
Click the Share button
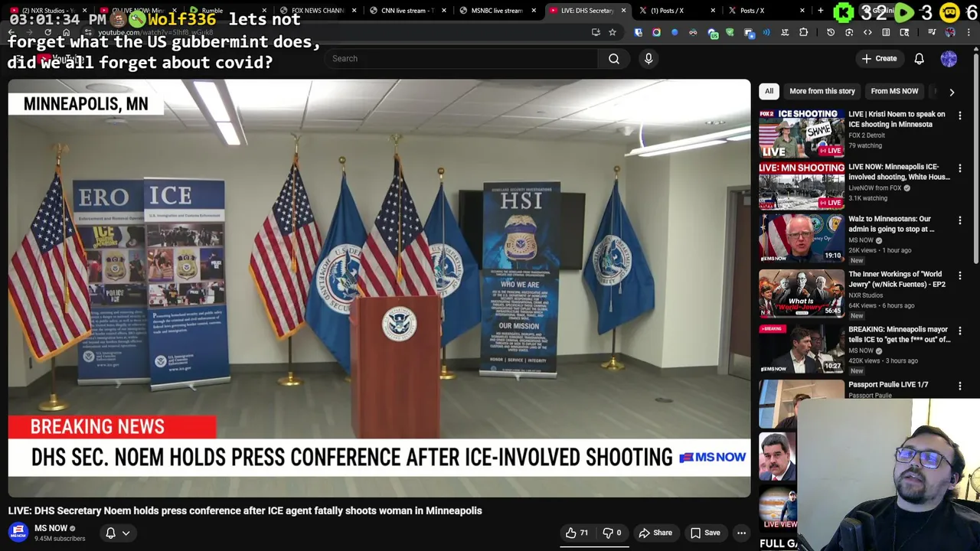point(655,533)
